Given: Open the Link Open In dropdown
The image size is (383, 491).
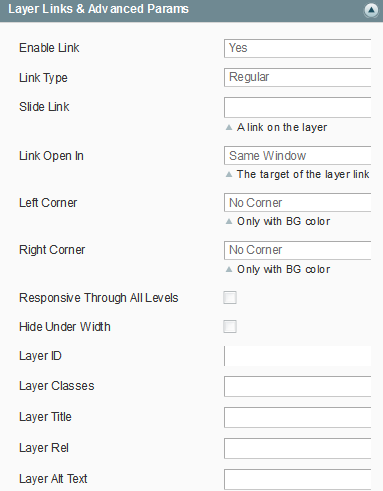Looking at the screenshot, I should 297,156.
